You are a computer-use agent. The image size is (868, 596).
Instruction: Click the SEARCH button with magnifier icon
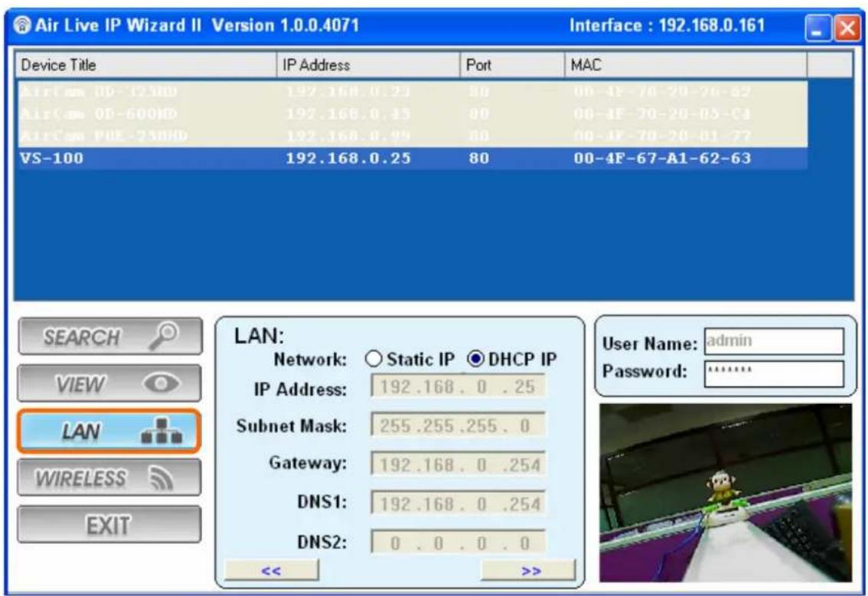pyautogui.click(x=109, y=336)
